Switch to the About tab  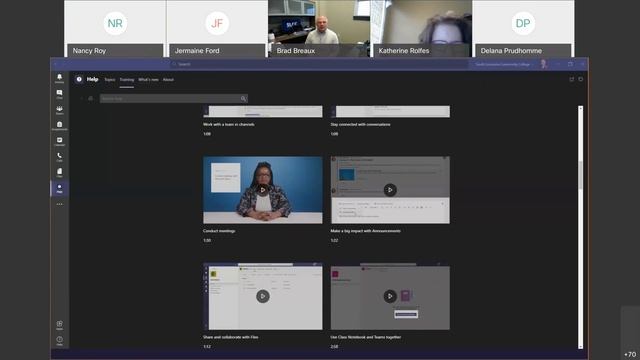point(169,80)
